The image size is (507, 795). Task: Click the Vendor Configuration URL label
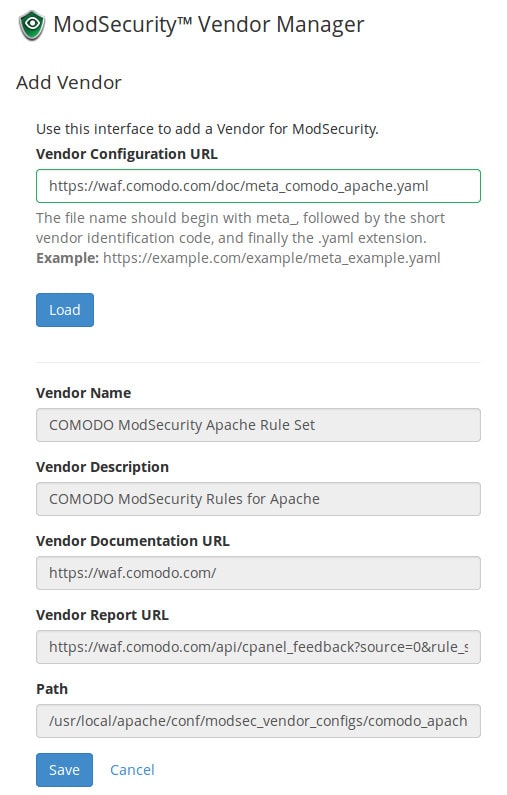pyautogui.click(x=127, y=154)
